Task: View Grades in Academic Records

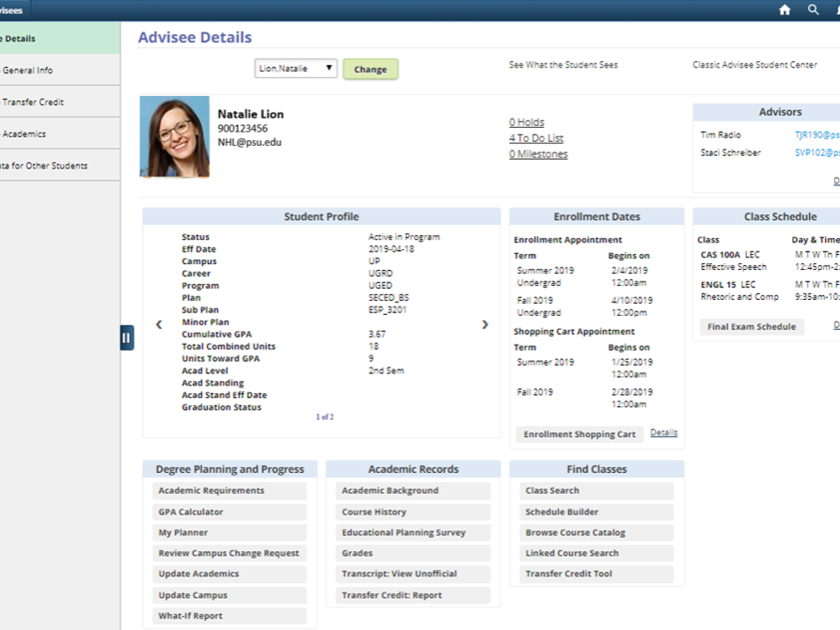Action: [x=413, y=554]
